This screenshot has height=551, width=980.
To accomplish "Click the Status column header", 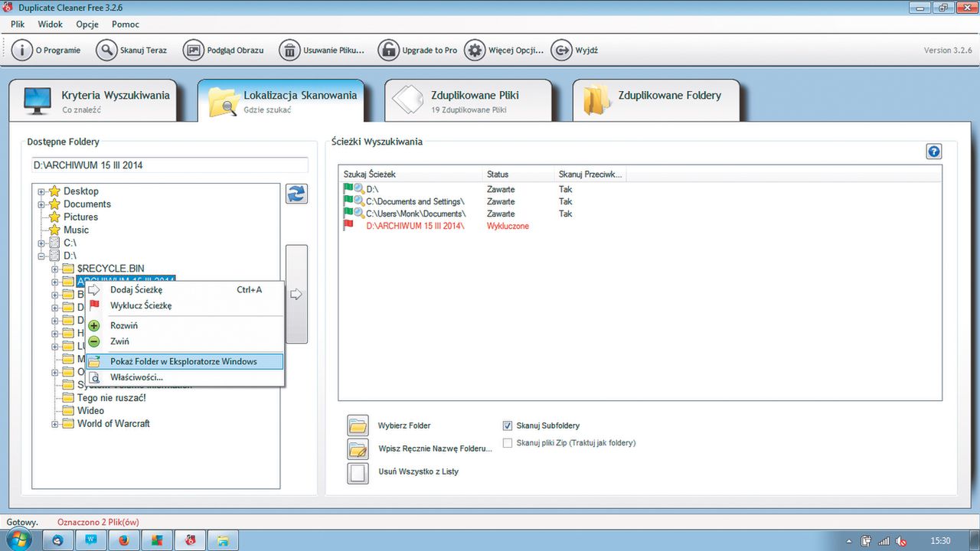I will (x=518, y=174).
